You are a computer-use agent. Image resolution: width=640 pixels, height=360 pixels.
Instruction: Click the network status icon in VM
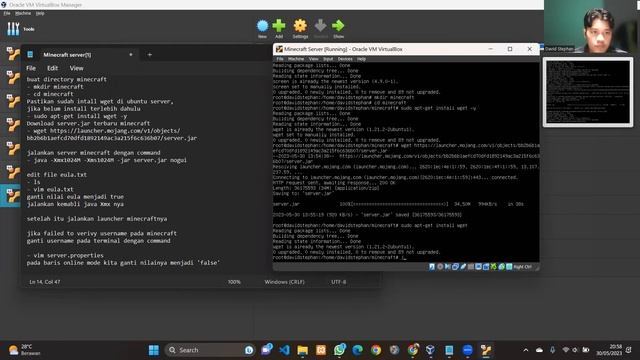(x=455, y=267)
